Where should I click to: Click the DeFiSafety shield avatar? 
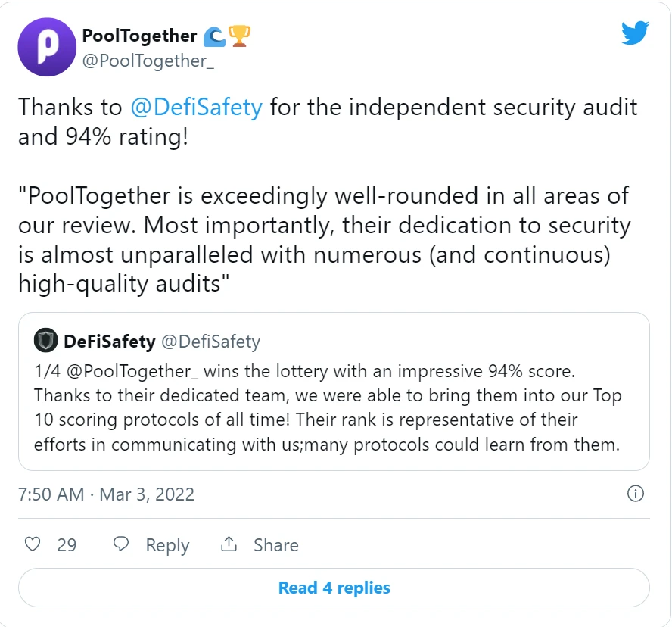pyautogui.click(x=46, y=341)
